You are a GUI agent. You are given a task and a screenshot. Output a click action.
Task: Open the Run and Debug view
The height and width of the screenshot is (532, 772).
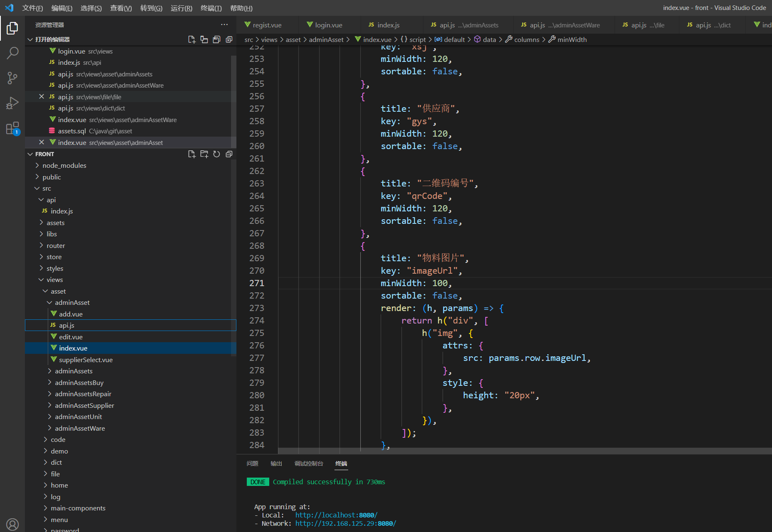click(12, 103)
